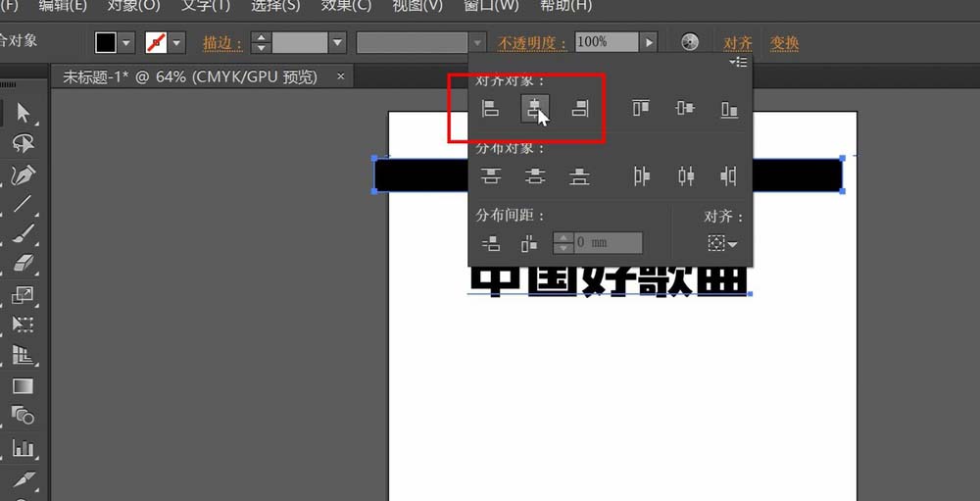The height and width of the screenshot is (501, 980).
Task: Select the Paintbrush tool
Action: tap(24, 234)
